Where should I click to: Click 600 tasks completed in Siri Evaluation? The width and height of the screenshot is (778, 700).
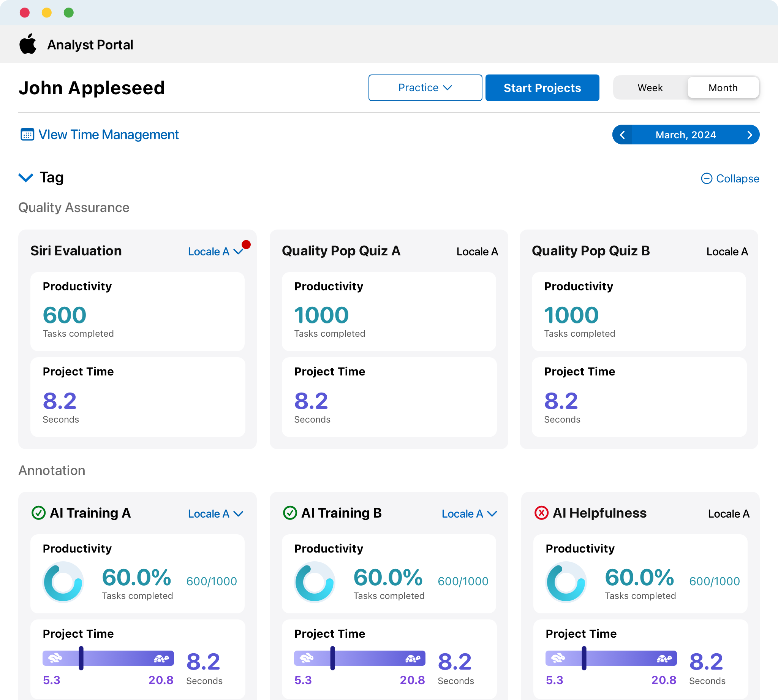click(x=64, y=315)
